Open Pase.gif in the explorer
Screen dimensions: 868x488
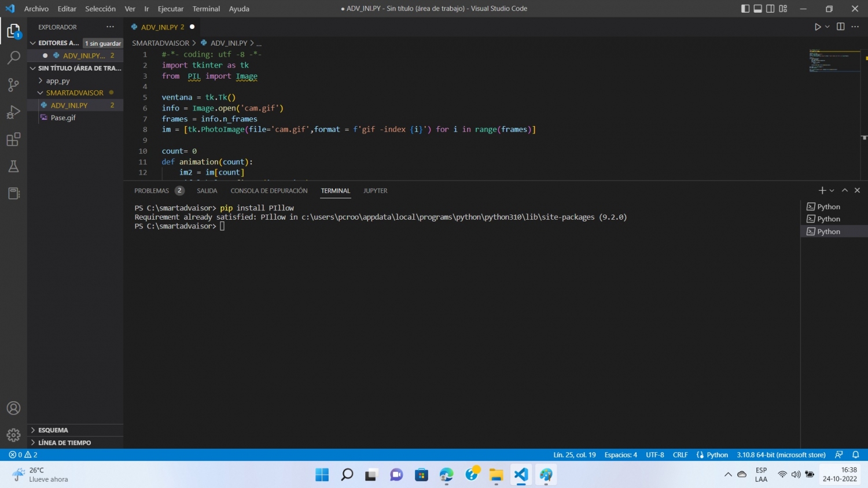pyautogui.click(x=63, y=117)
